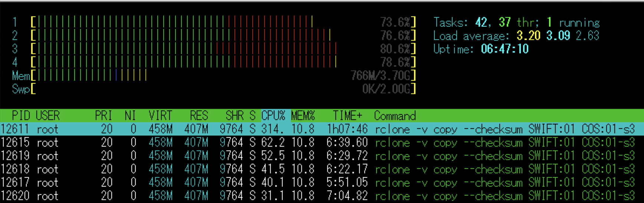Sort by the SHR column header
Viewport: 644px width, 203px height.
point(234,116)
